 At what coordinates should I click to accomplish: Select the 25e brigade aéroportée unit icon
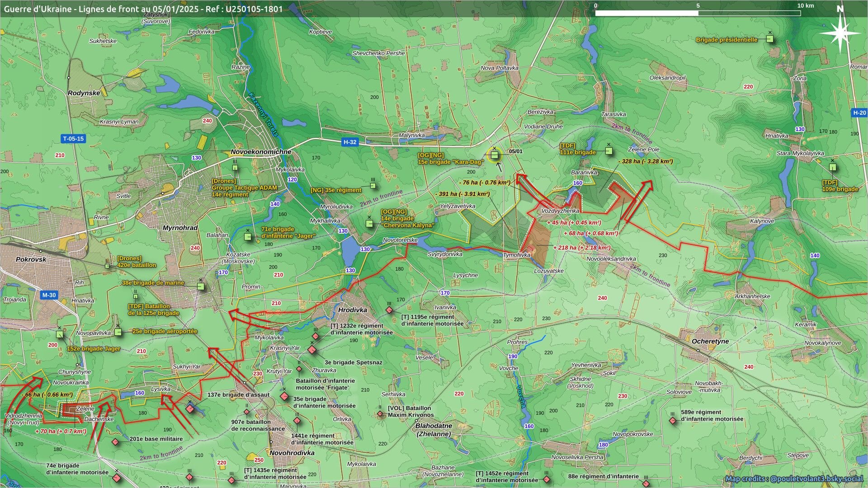point(118,332)
